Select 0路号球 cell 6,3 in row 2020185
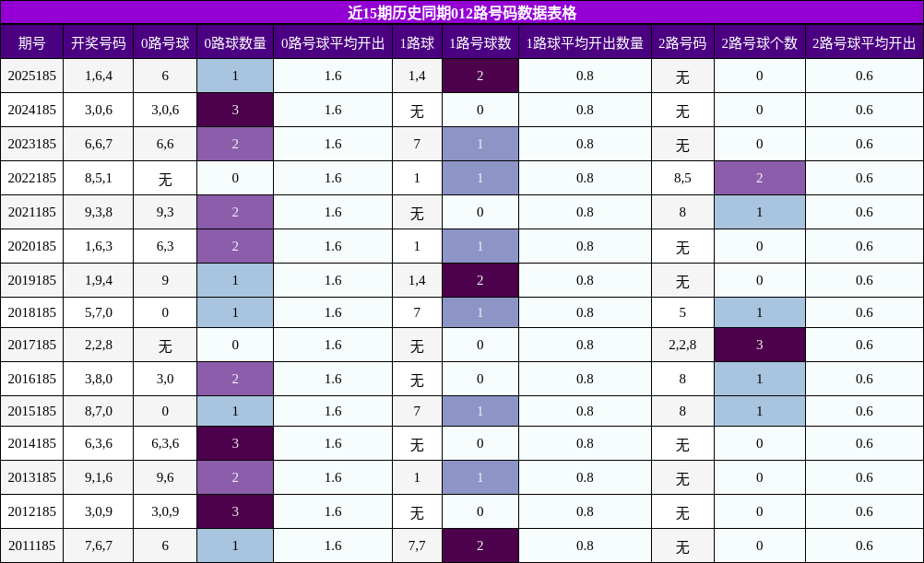The height and width of the screenshot is (563, 924). [165, 246]
